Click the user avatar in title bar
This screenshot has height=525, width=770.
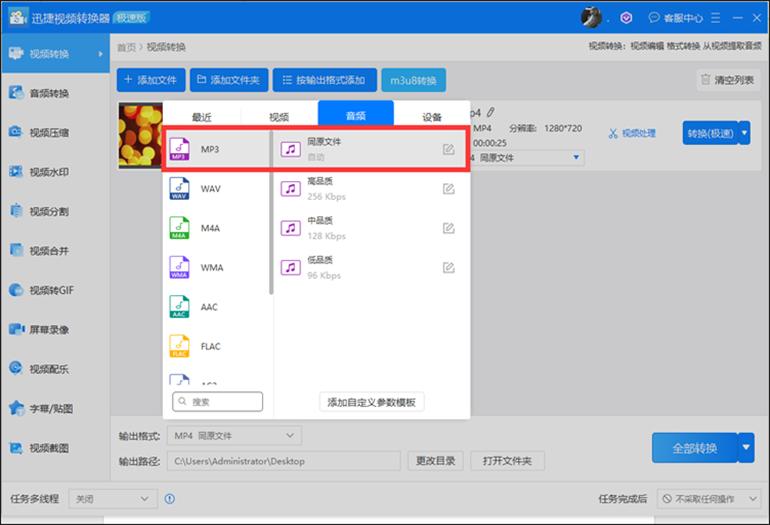pos(591,18)
